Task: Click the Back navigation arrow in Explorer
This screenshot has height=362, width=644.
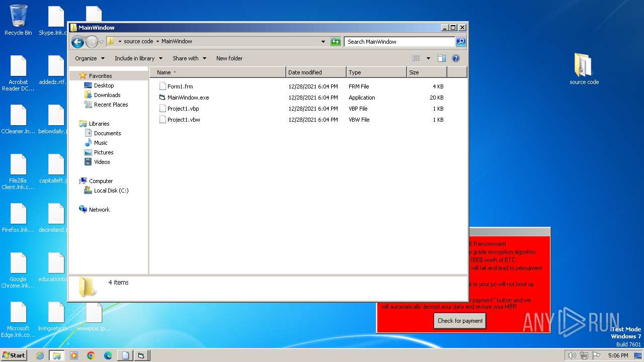Action: [77, 42]
